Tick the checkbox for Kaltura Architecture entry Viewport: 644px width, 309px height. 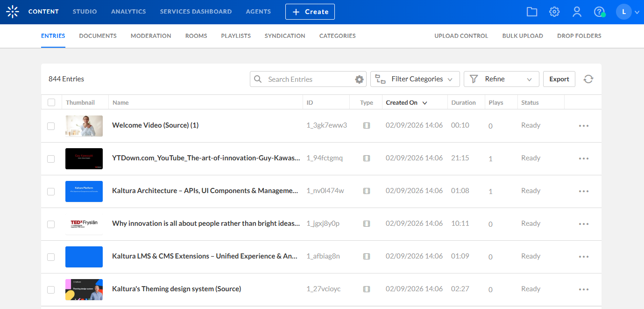51,191
